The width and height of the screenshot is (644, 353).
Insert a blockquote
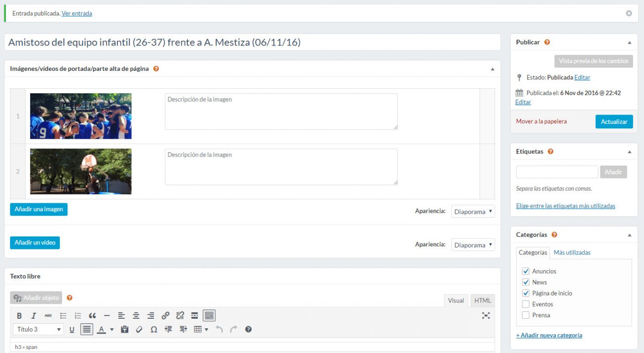pyautogui.click(x=92, y=315)
